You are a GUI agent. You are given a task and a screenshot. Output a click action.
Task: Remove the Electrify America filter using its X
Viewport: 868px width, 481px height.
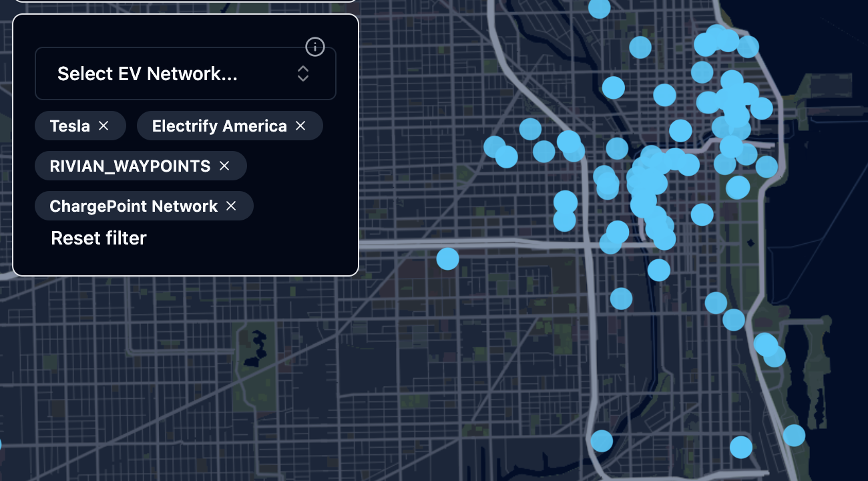click(300, 126)
